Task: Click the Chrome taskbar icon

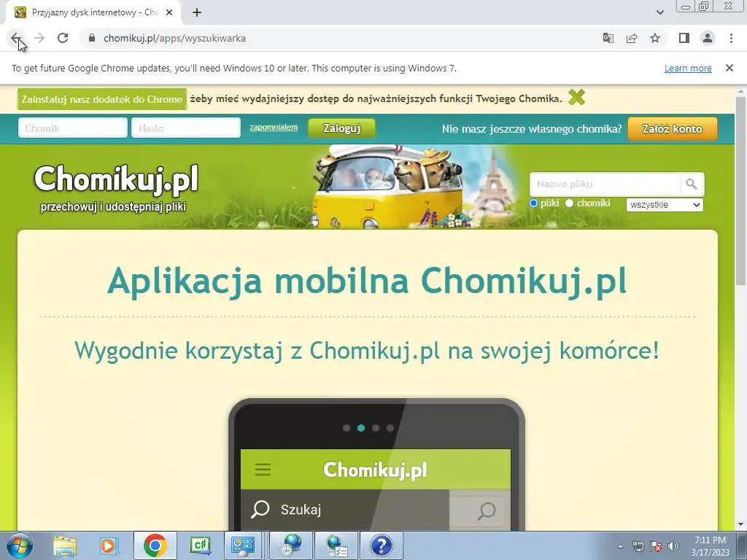Action: coord(155,545)
